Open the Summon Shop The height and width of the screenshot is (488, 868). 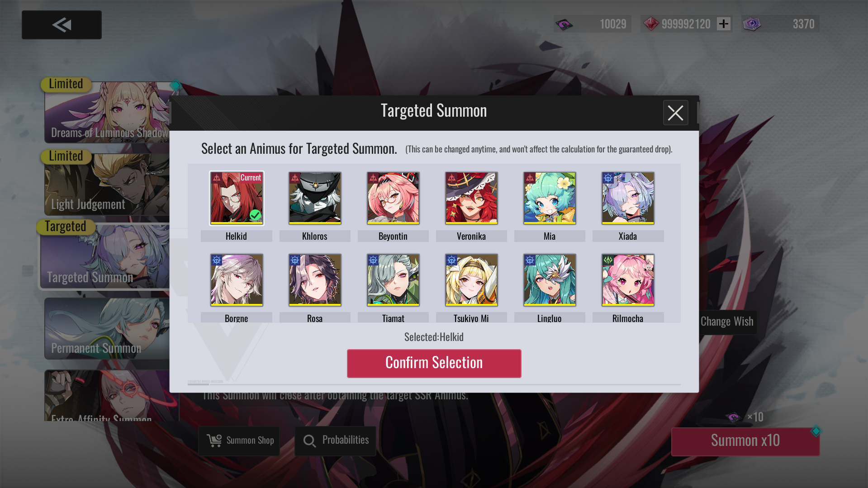pos(239,441)
